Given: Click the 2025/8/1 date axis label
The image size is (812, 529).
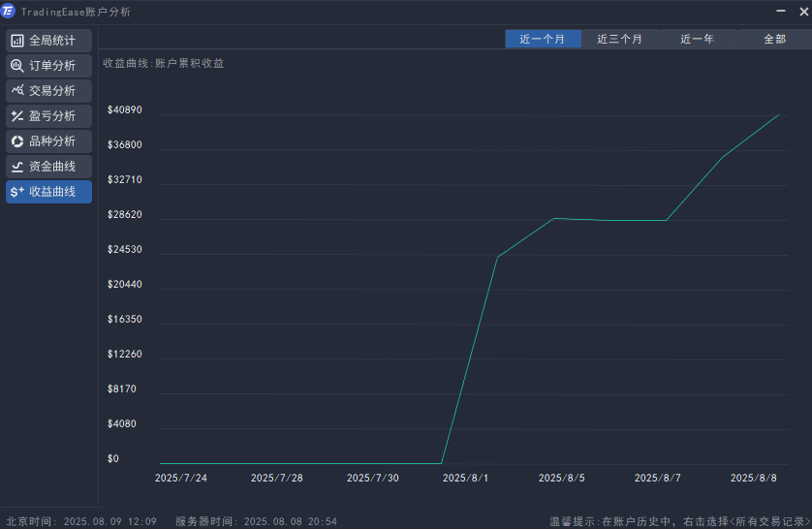Looking at the screenshot, I should [x=466, y=478].
